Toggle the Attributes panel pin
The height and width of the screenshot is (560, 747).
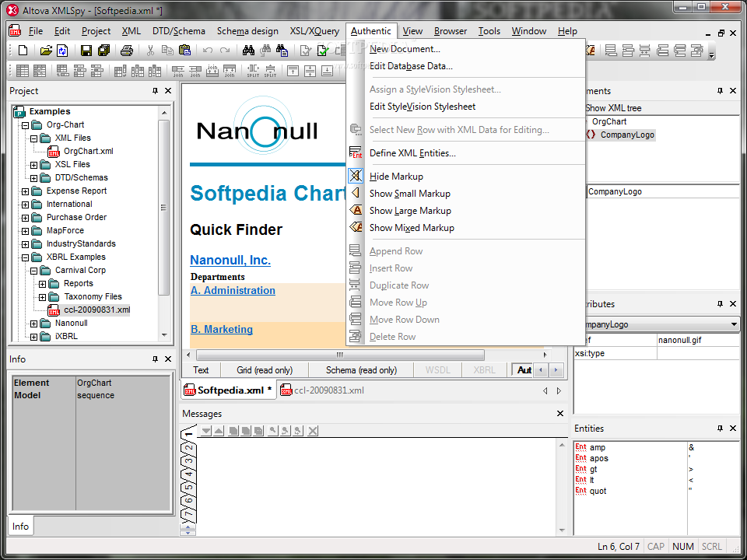[720, 304]
